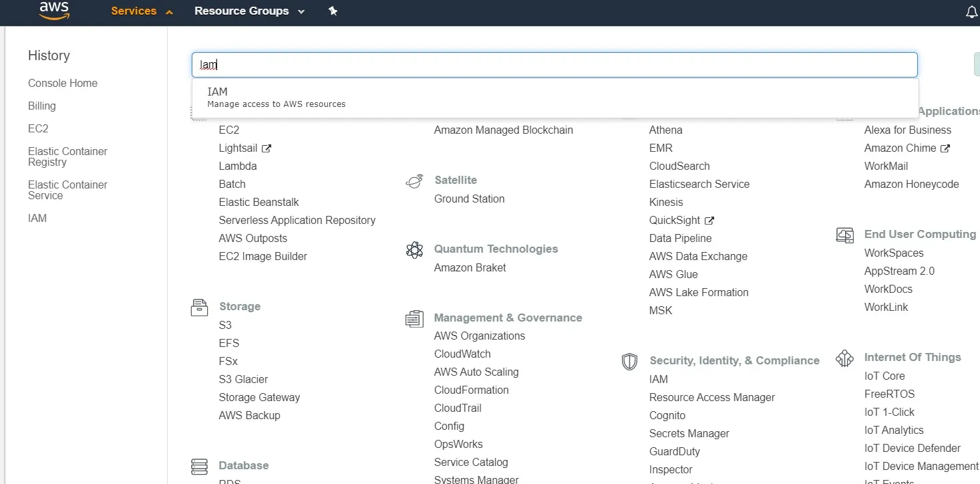Viewport: 980px width, 484px height.
Task: Open CloudFormation
Action: pyautogui.click(x=472, y=390)
